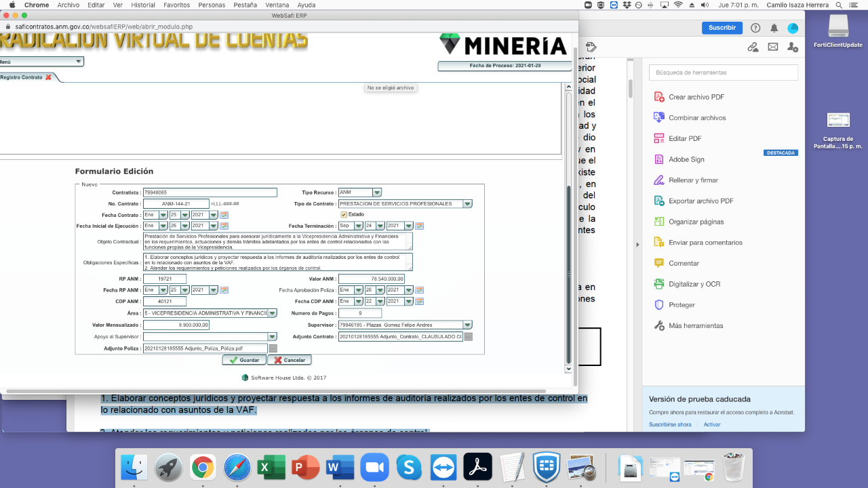868x488 pixels.
Task: Click share link icon in Acrobat toolbar
Action: pos(753,47)
